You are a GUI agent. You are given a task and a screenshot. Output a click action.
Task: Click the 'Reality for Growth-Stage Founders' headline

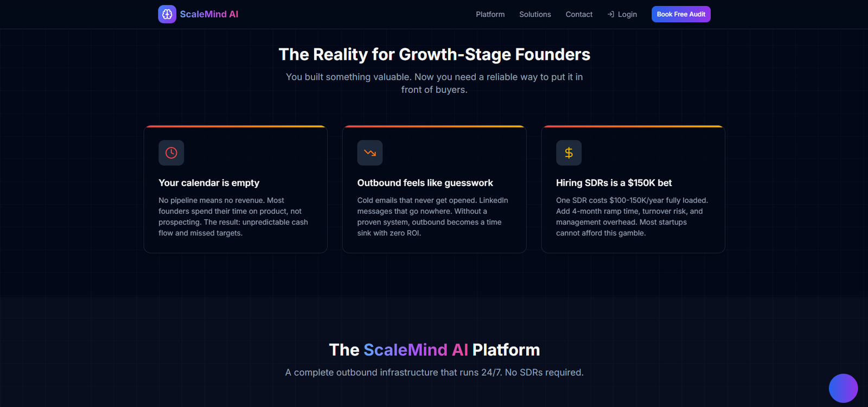pos(434,54)
